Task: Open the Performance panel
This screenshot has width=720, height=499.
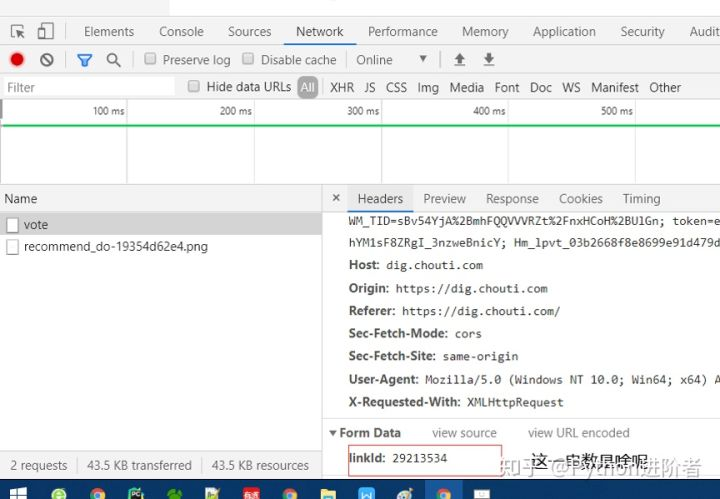Action: (x=403, y=32)
